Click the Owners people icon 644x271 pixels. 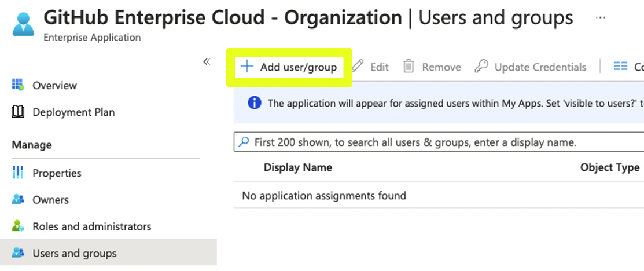pos(18,199)
